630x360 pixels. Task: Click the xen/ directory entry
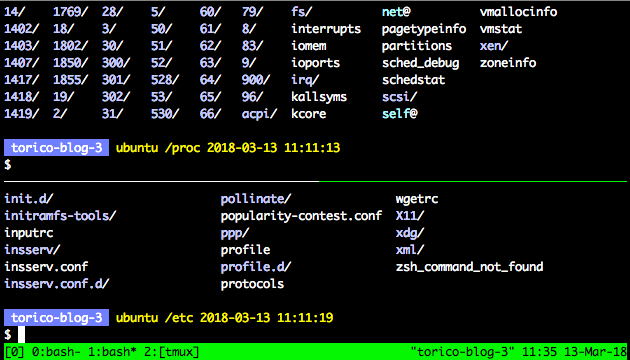pyautogui.click(x=494, y=46)
